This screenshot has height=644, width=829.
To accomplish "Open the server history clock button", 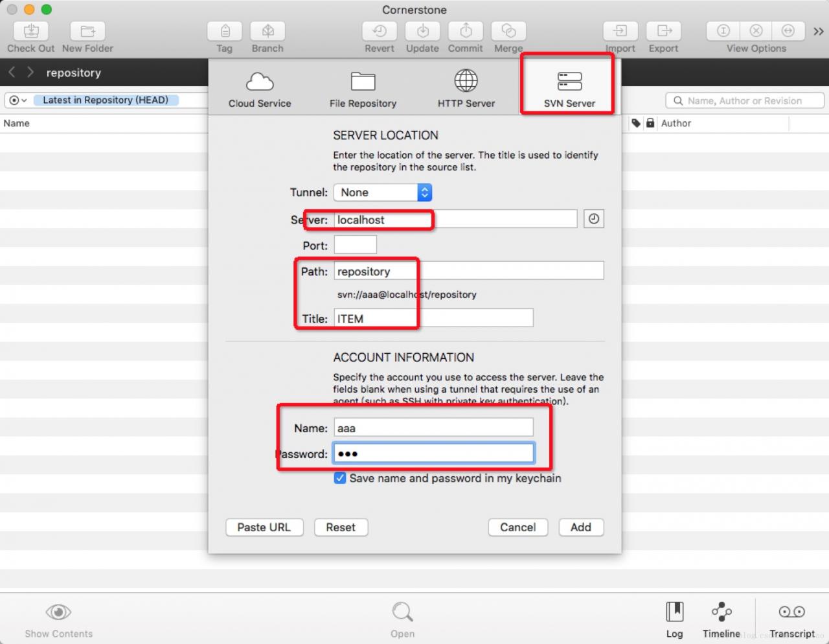I will 594,219.
